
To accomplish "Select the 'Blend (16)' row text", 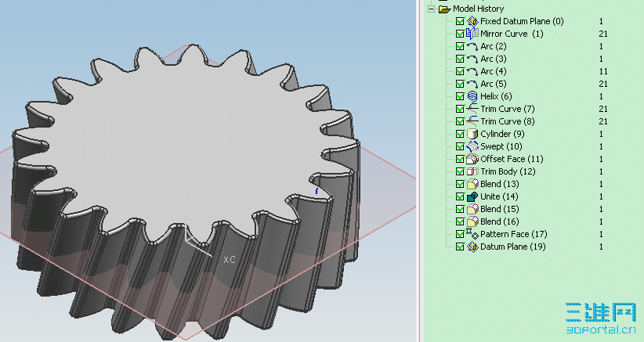I will pyautogui.click(x=499, y=221).
